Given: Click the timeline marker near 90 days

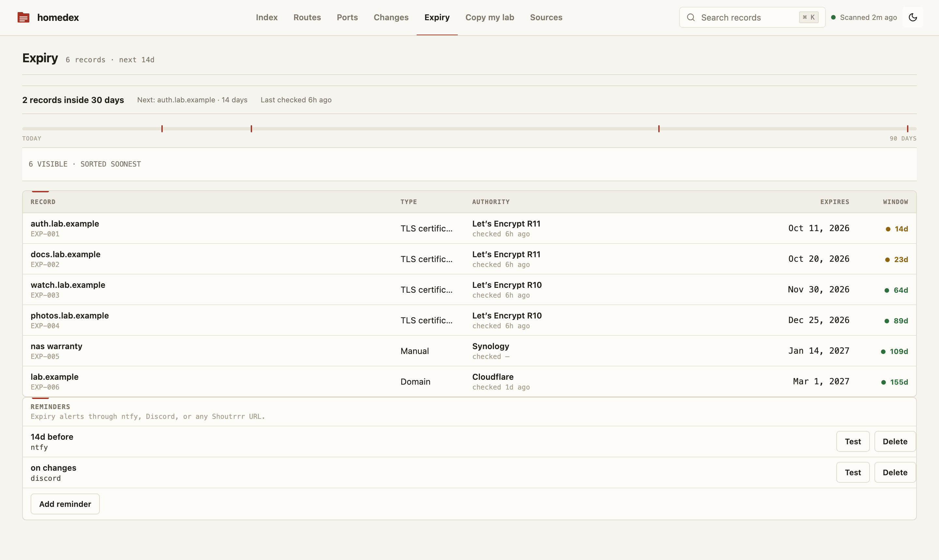Looking at the screenshot, I should [908, 129].
